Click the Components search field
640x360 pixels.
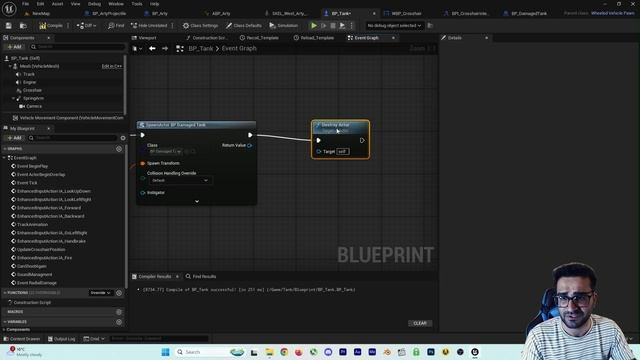(x=78, y=47)
